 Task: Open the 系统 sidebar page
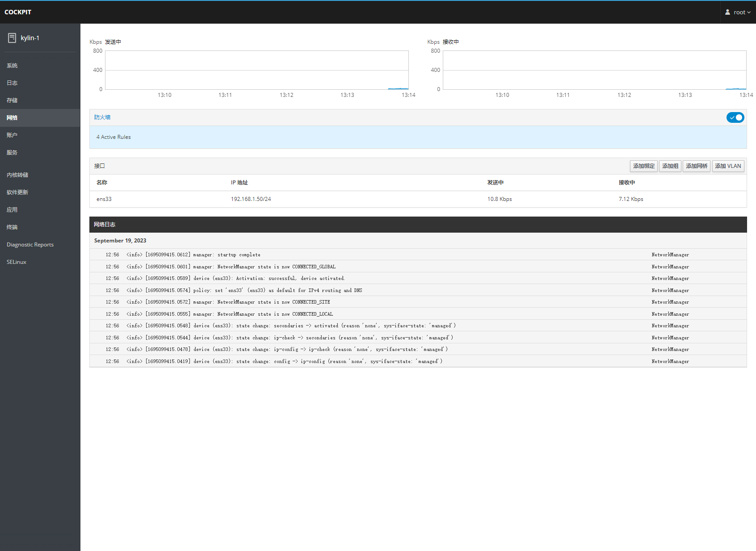pyautogui.click(x=40, y=66)
